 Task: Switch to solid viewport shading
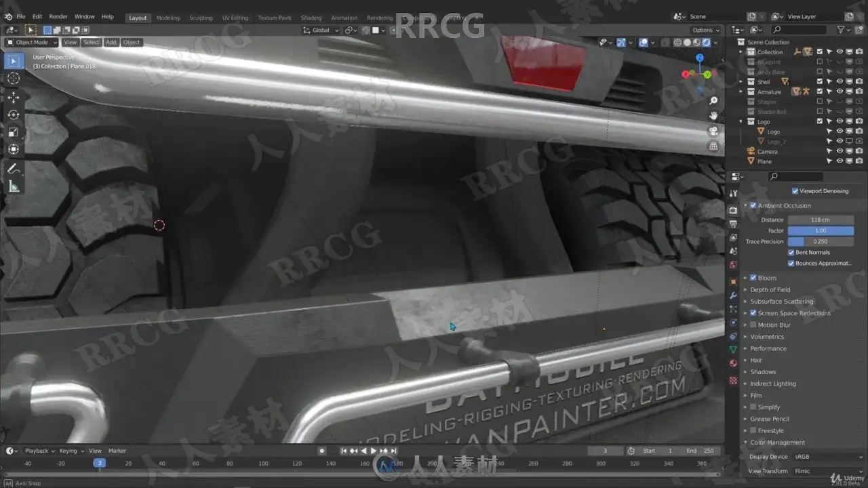coord(687,42)
